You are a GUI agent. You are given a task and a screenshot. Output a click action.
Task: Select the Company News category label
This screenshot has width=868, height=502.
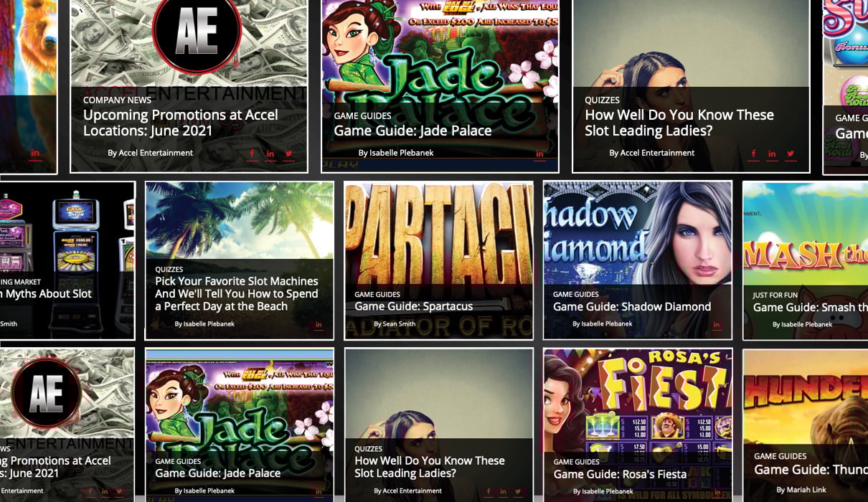click(117, 100)
